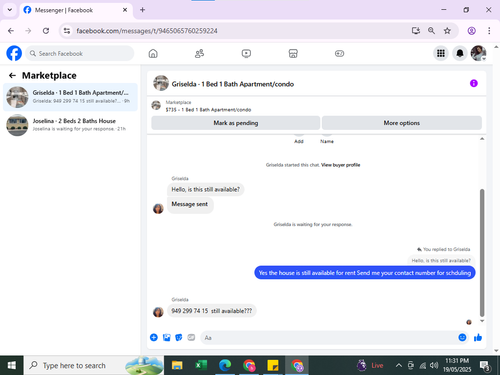Open File Explorer from taskbar
The image size is (500, 375).
177,366
